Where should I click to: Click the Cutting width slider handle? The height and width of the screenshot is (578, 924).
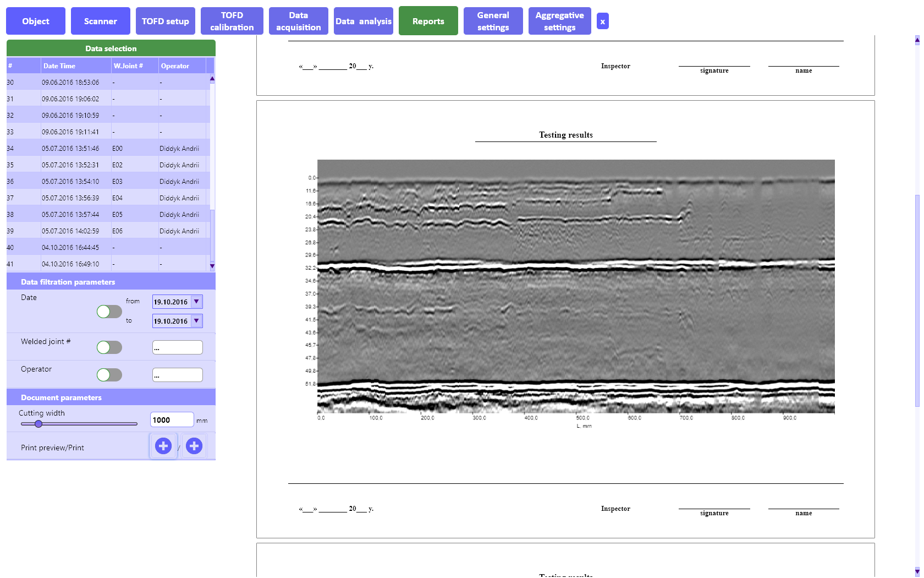pos(38,424)
